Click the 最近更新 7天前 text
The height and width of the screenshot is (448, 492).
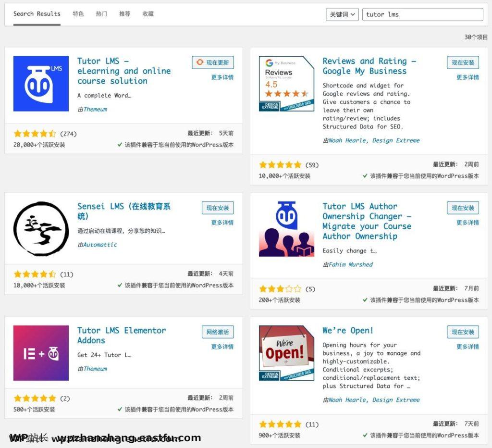[455, 423]
